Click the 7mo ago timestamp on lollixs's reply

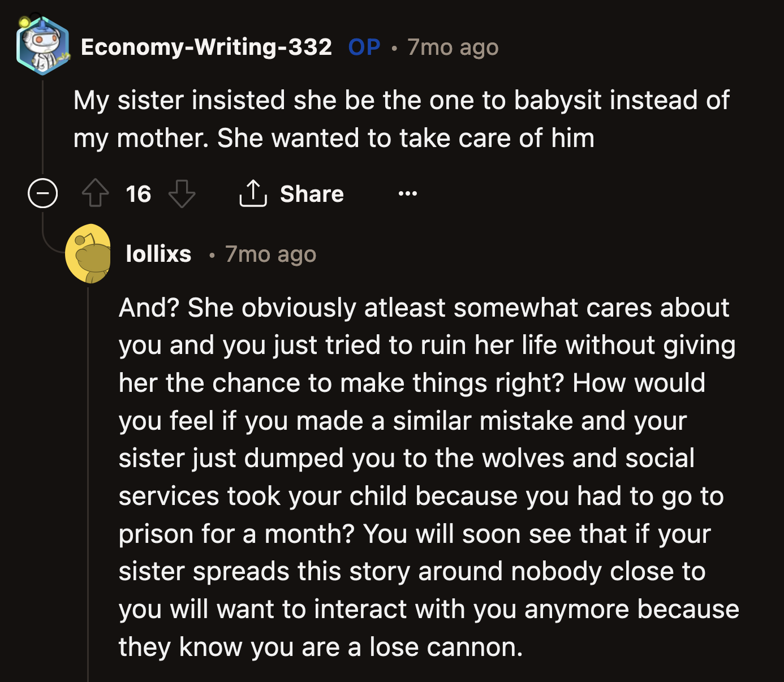[x=270, y=253]
